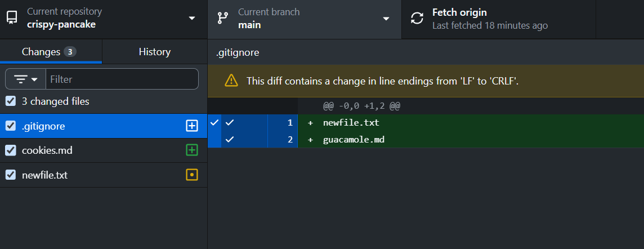Screen dimensions: 644x249
Task: Uncheck the cookies.md checkbox
Action: click(x=11, y=150)
